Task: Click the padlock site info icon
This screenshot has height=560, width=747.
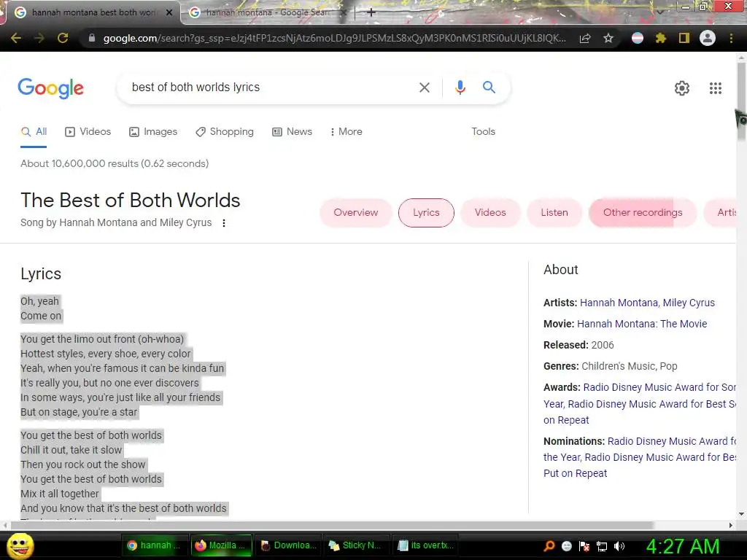Action: [x=92, y=38]
